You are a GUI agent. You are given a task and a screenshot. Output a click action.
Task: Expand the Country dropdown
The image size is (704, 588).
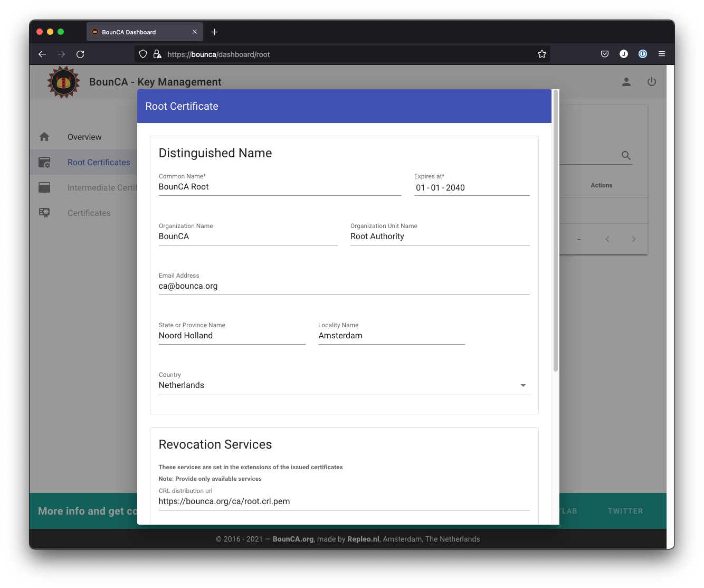pyautogui.click(x=523, y=385)
